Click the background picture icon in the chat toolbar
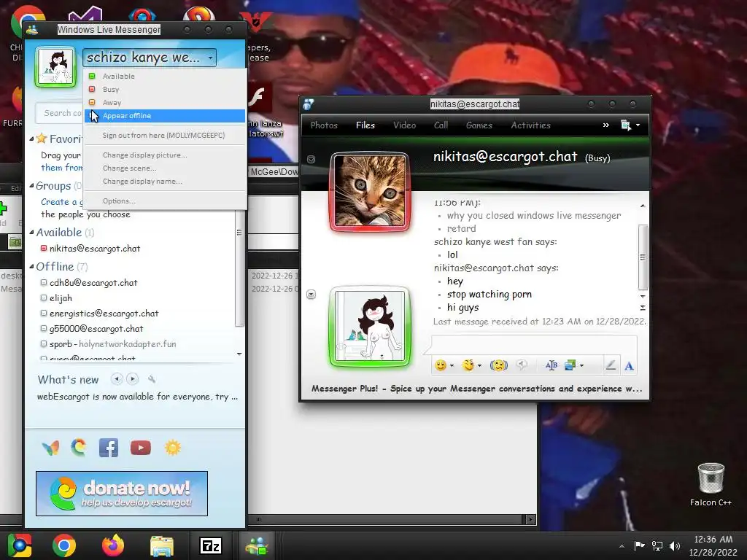The image size is (747, 560). pyautogui.click(x=570, y=365)
